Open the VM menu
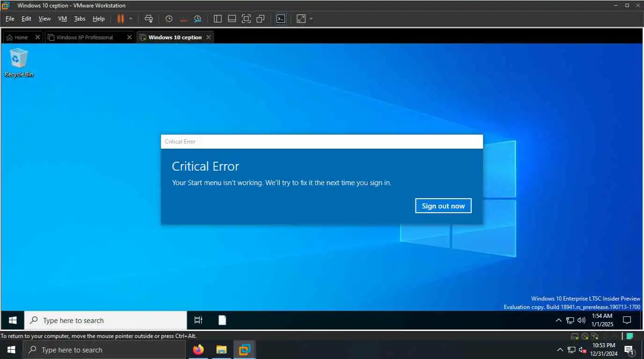The height and width of the screenshot is (359, 644). [x=62, y=19]
